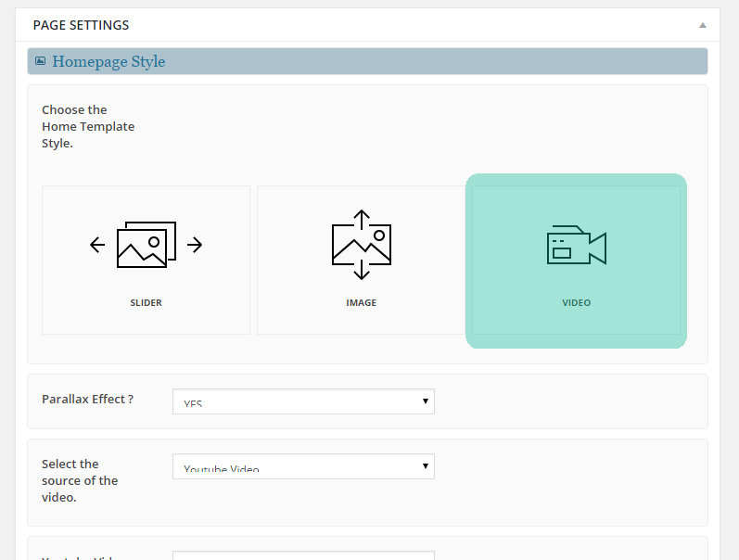Click the picture icon beside Homepage Style

click(x=40, y=61)
